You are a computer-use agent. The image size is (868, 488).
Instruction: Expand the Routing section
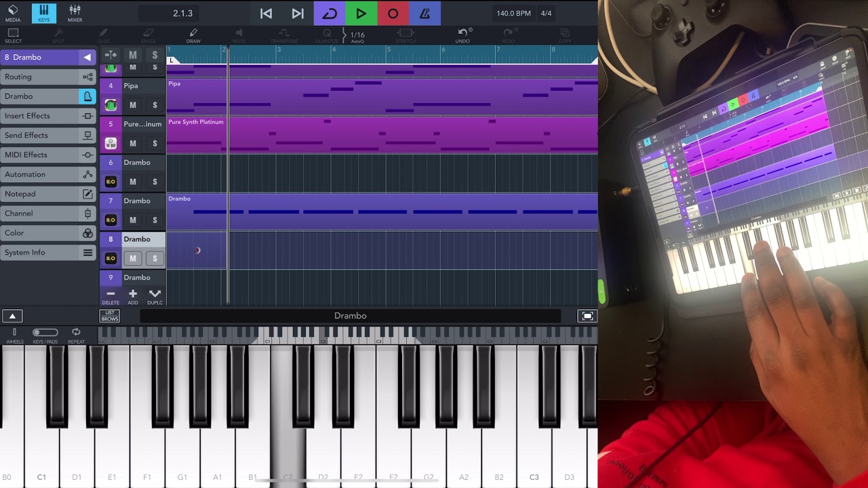tap(48, 77)
